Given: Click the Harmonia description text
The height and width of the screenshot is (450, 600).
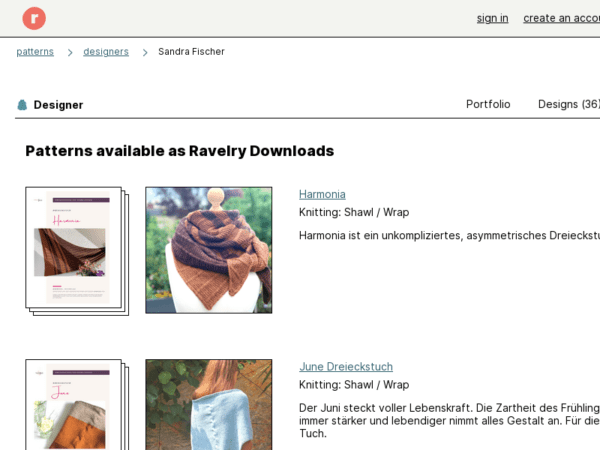Looking at the screenshot, I should coord(449,235).
